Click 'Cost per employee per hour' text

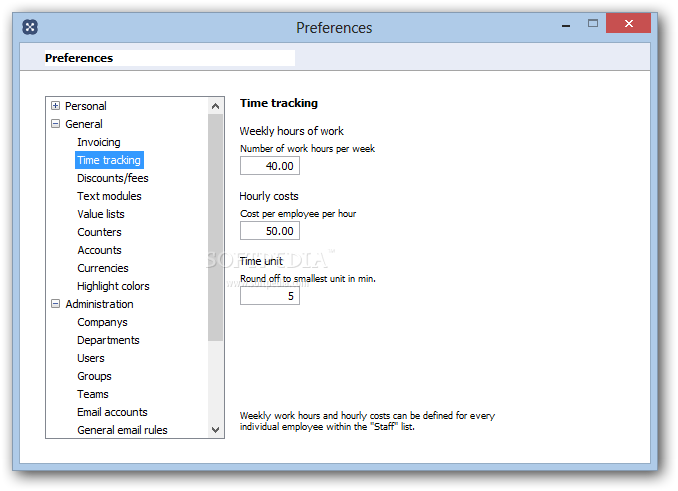[298, 214]
